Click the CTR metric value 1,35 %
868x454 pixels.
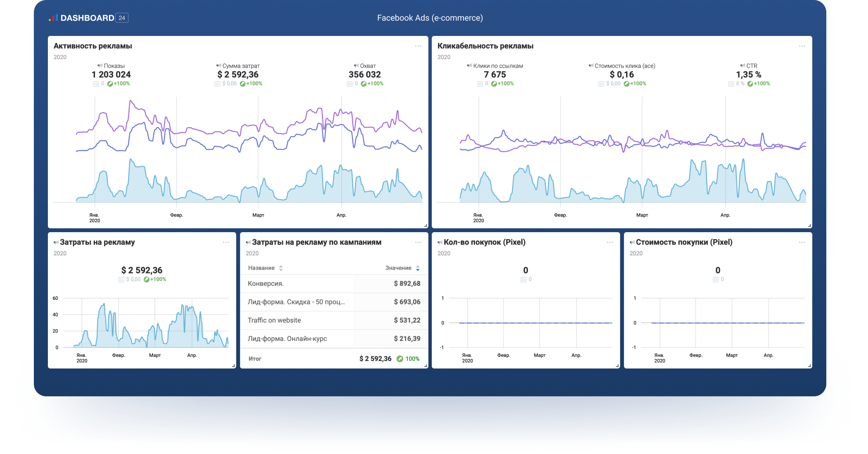pyautogui.click(x=748, y=75)
